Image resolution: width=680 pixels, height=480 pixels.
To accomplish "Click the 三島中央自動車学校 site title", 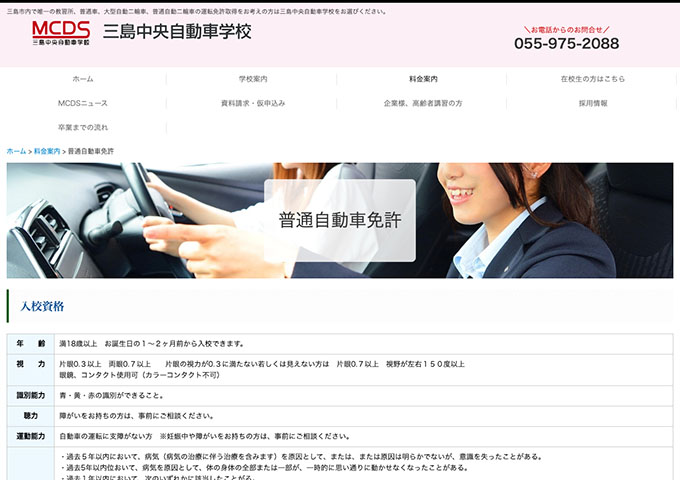I will point(177,32).
